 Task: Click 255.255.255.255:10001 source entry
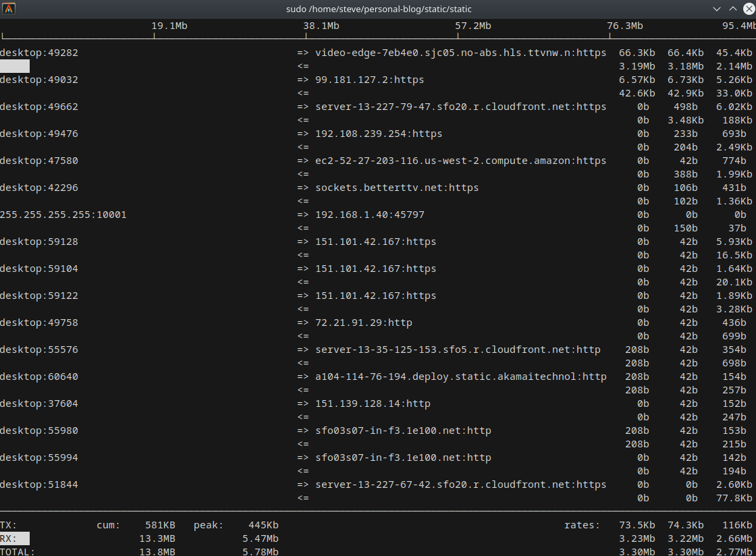point(63,215)
